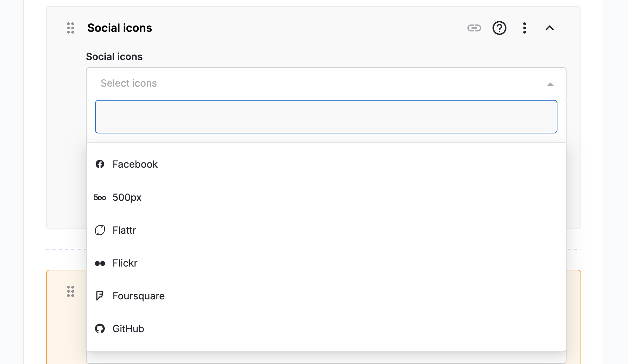Grab the Social icons drag handle
This screenshot has width=628, height=364.
[x=71, y=28]
